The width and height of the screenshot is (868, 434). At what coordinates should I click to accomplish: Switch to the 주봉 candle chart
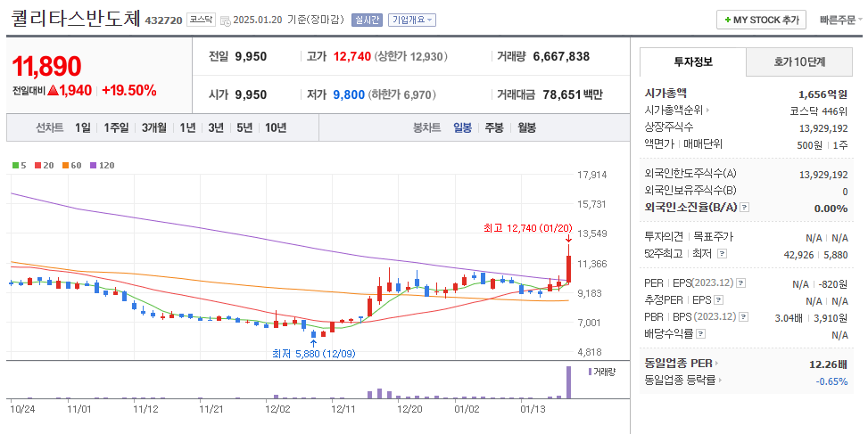click(x=494, y=127)
